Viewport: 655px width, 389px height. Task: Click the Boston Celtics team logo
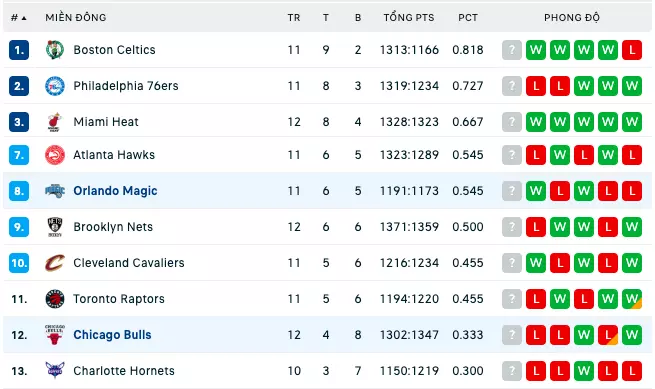tap(55, 50)
